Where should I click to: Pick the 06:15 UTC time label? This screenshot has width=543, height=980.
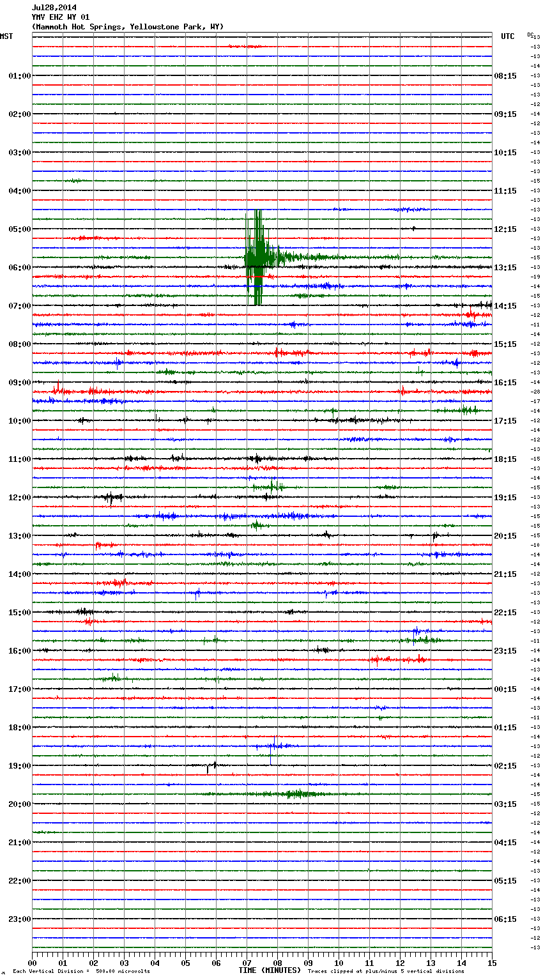tap(505, 919)
